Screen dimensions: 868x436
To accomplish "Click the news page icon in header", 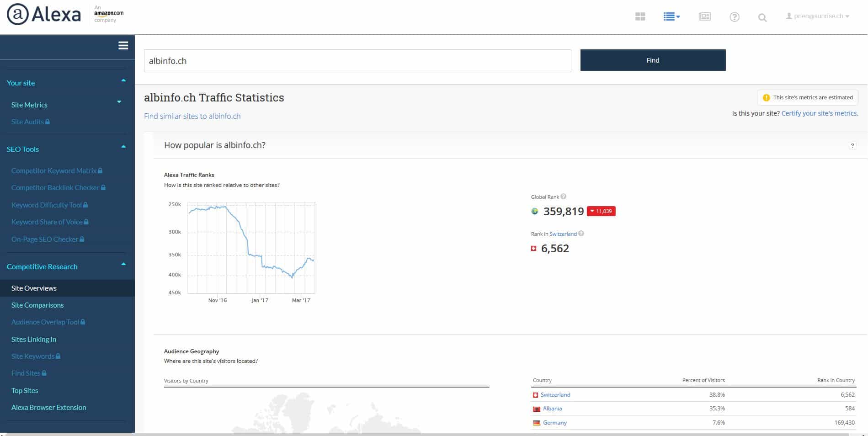I will pyautogui.click(x=704, y=17).
